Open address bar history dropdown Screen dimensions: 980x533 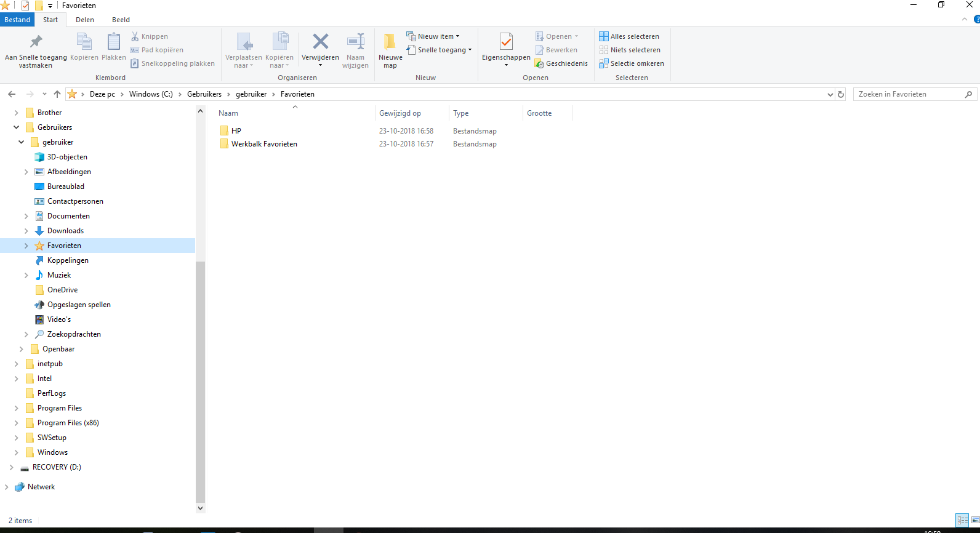(830, 94)
